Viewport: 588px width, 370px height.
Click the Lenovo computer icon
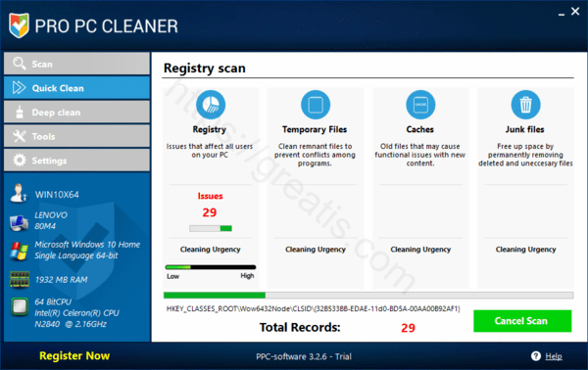[x=19, y=222]
